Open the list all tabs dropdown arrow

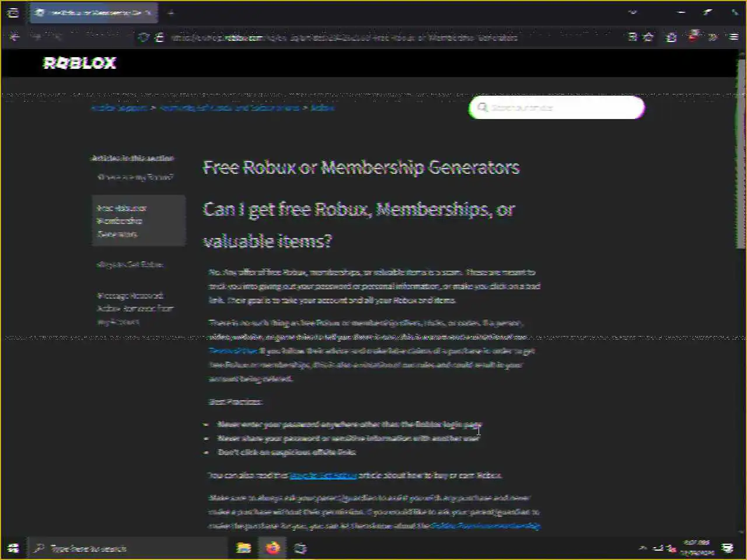(633, 12)
